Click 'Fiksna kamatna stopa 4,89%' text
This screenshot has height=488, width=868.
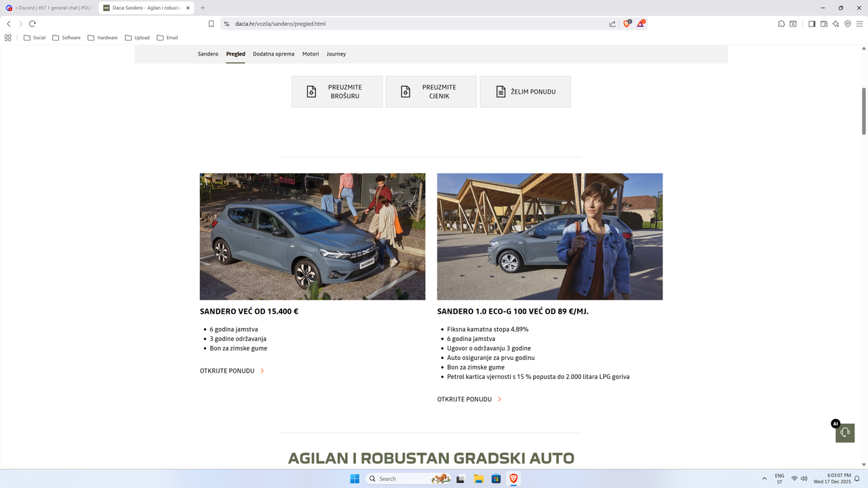[x=488, y=329]
